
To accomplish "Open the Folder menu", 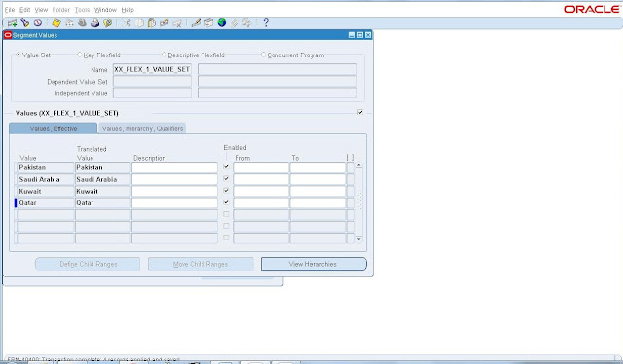I will 60,10.
